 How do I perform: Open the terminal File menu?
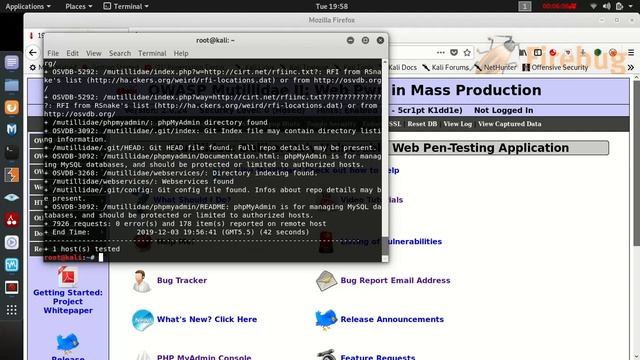tap(53, 53)
